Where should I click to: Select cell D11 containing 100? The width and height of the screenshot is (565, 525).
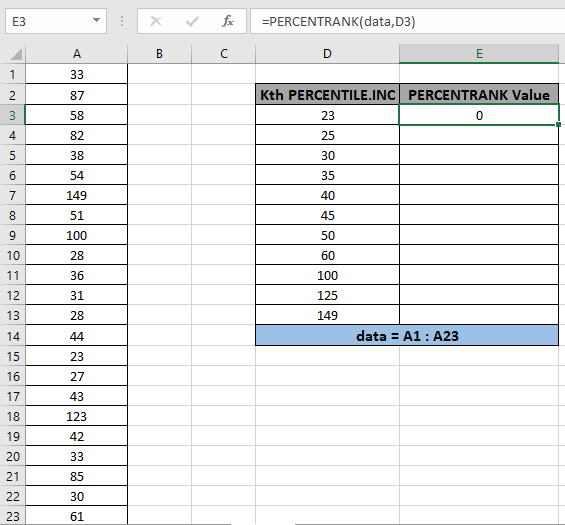click(x=327, y=275)
